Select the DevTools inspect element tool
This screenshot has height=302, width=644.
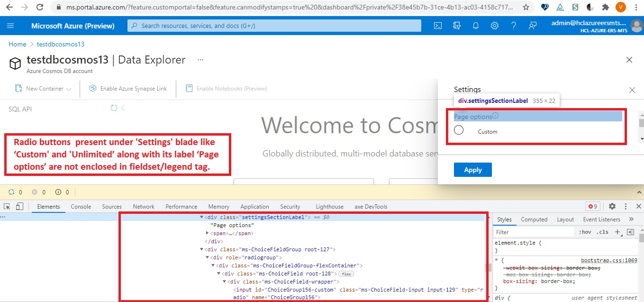coord(7,206)
